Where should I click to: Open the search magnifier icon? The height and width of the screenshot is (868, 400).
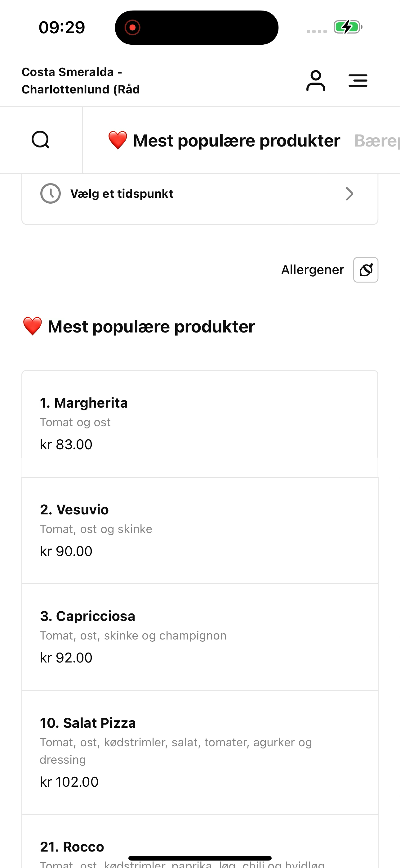coord(41,140)
